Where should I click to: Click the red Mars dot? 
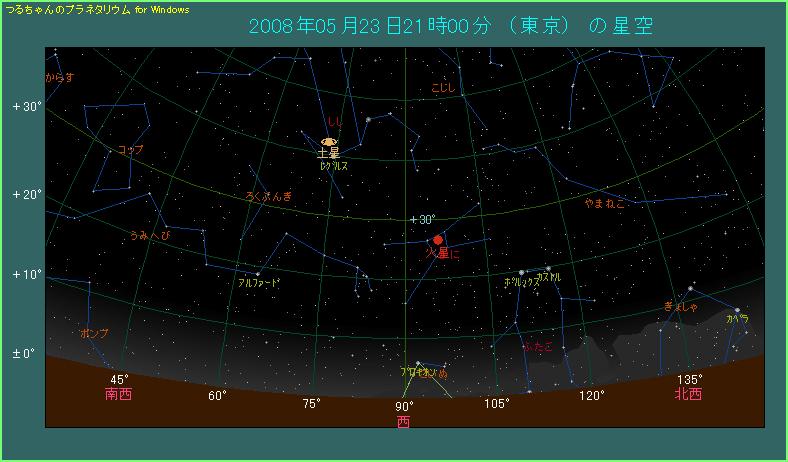pos(438,240)
